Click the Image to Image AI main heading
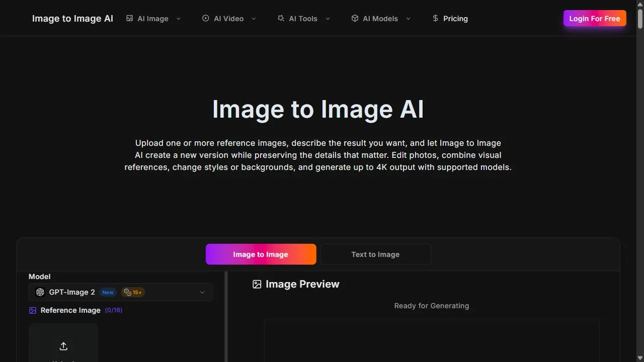Viewport: 644px width, 362px height. click(x=318, y=109)
